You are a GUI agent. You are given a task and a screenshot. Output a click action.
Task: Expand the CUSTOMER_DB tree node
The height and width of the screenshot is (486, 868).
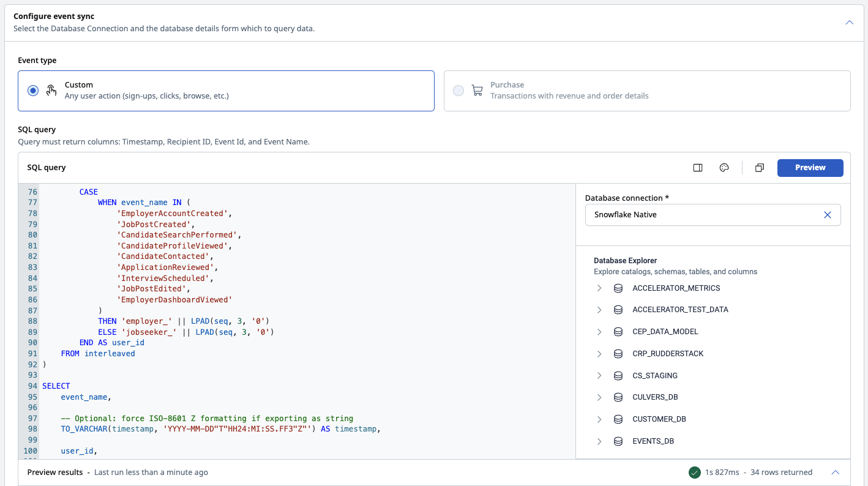pyautogui.click(x=599, y=419)
